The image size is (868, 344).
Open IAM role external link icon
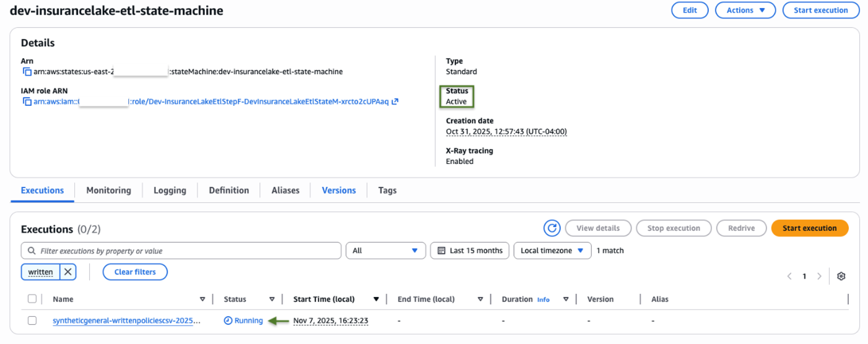[395, 101]
